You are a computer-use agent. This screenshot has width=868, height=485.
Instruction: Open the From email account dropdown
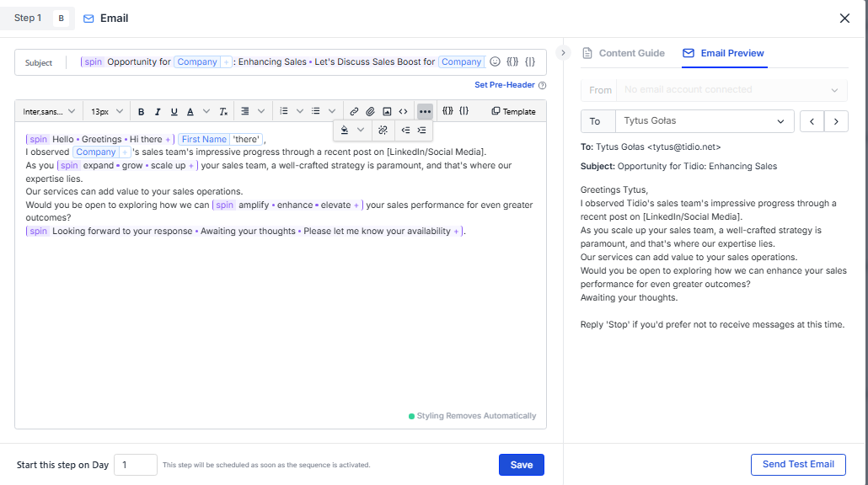coord(731,90)
